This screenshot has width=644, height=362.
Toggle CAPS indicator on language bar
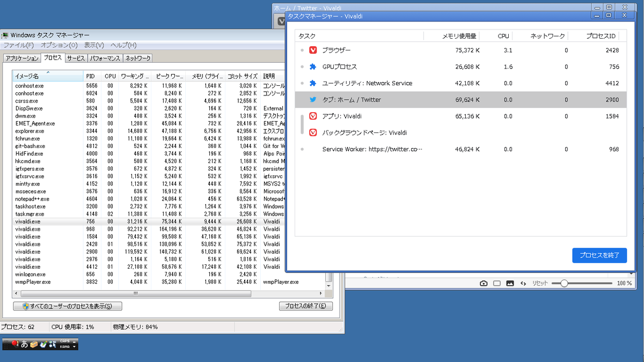(64, 341)
